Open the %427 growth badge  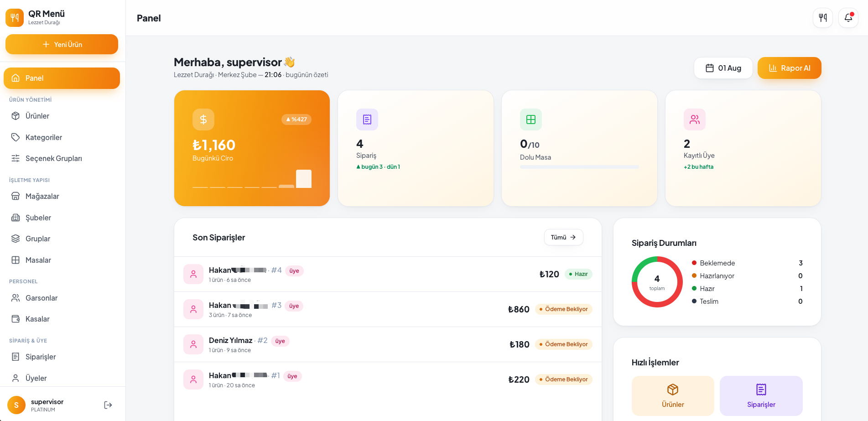click(296, 120)
